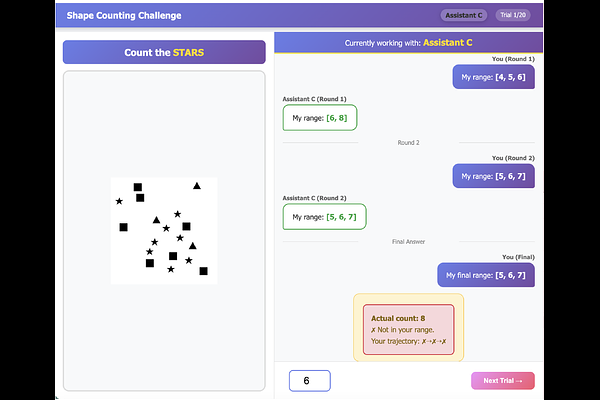This screenshot has width=600, height=400.
Task: Click Assistant C's Round 1 range bubble
Action: click(x=320, y=118)
